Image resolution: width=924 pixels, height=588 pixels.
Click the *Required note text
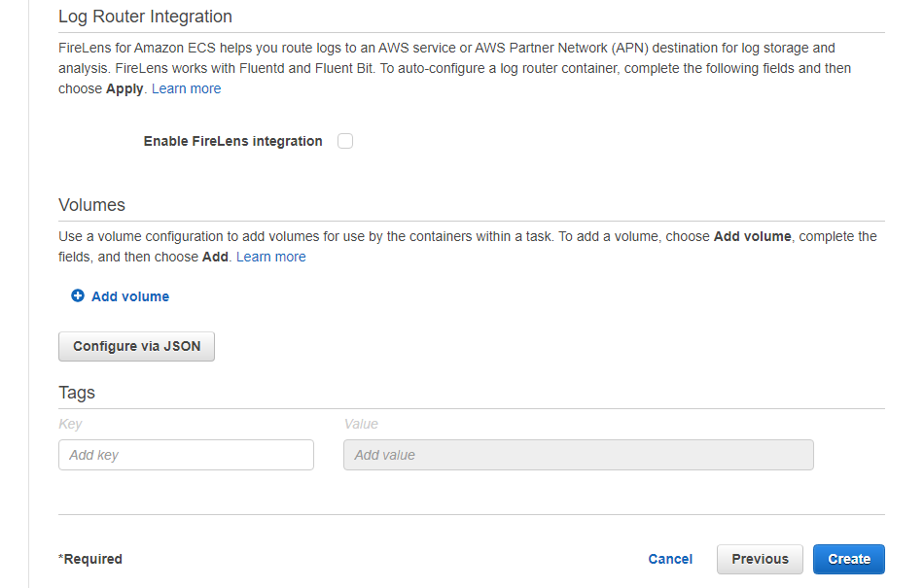90,559
